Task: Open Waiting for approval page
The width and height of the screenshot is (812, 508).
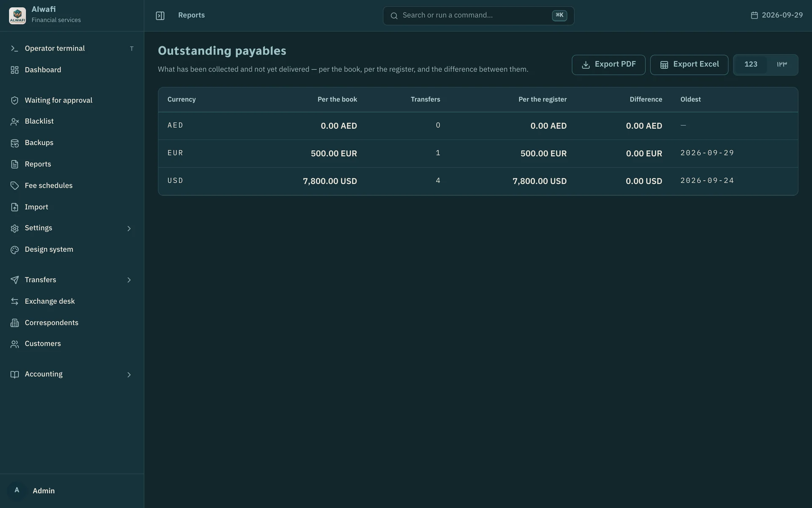Action: click(72, 100)
